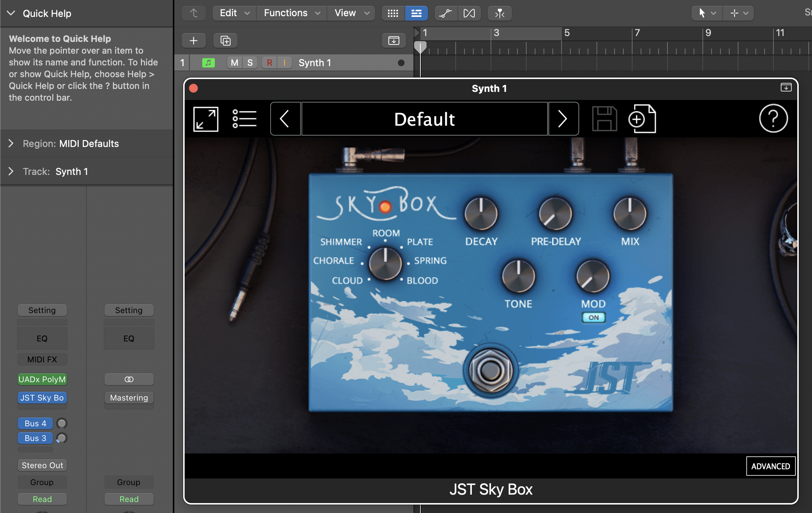Click green Synth 1 instrument icon
This screenshot has height=513, width=812.
(209, 63)
